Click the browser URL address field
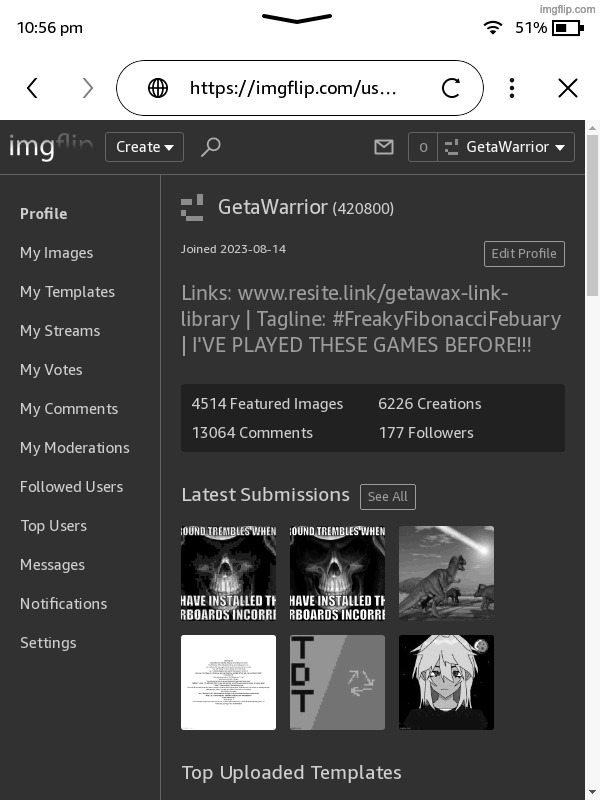 (x=293, y=88)
